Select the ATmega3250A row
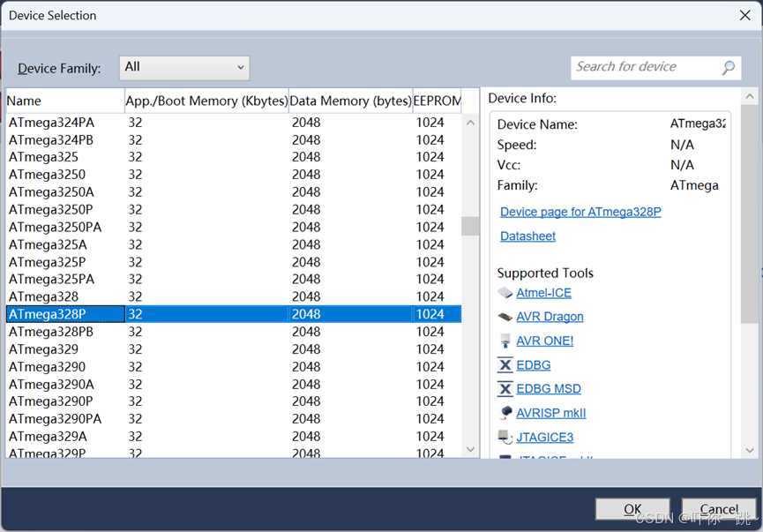 (234, 191)
